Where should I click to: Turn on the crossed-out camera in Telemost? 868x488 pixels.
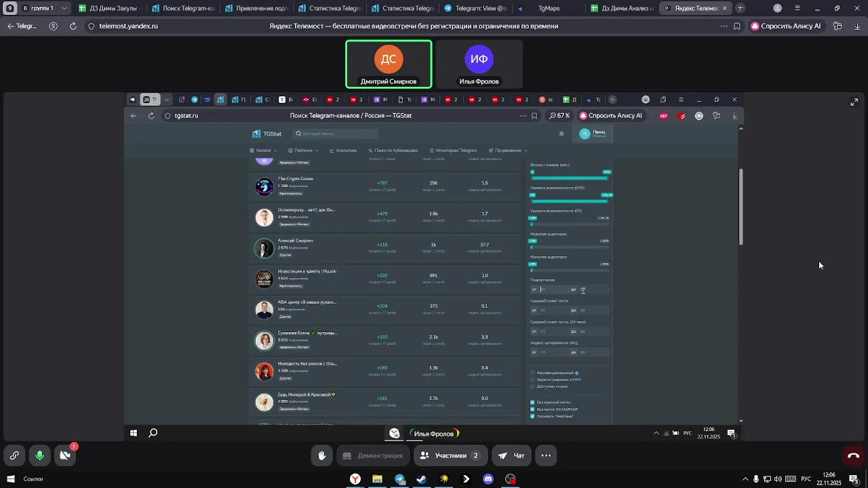(x=65, y=455)
